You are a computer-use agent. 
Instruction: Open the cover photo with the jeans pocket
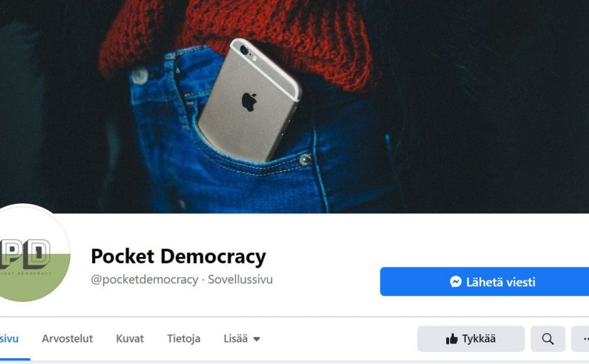pos(294,106)
